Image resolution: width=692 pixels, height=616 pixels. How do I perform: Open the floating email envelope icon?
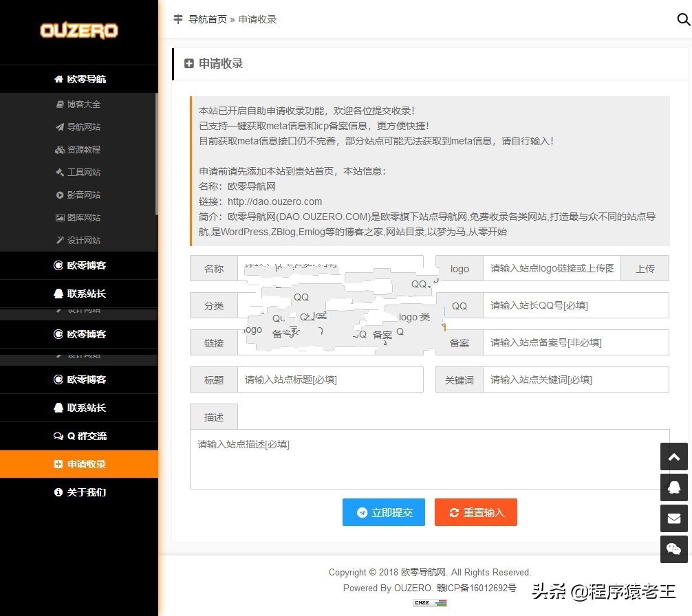pyautogui.click(x=673, y=518)
